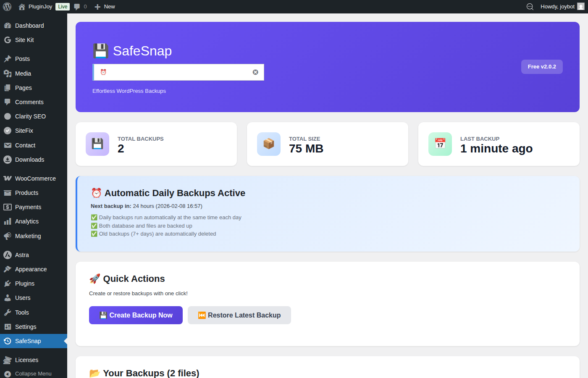The image size is (588, 378).
Task: Dismiss the notice with X icon
Action: 255,72
